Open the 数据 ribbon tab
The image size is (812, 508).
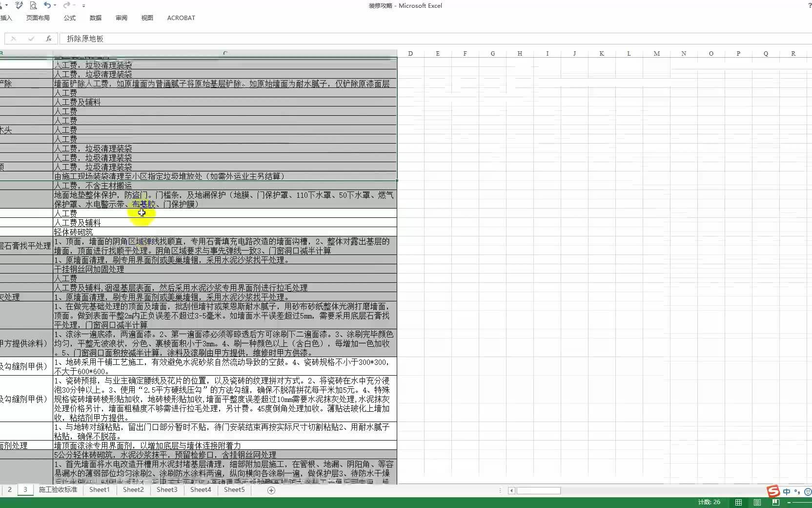[x=95, y=18]
